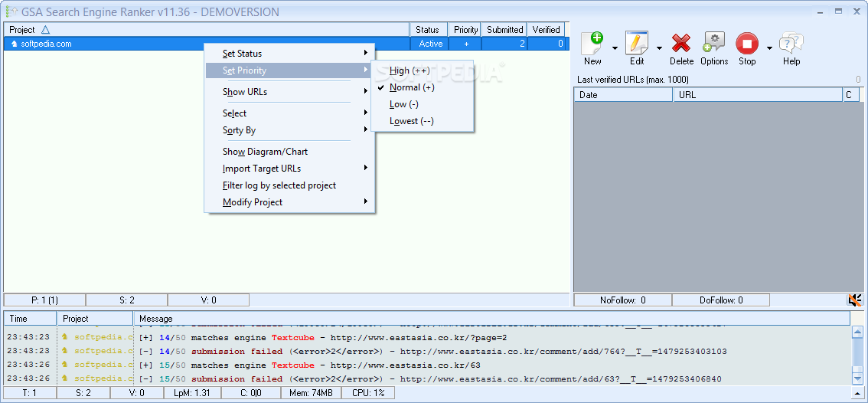Click the Mem: 74MB status entry
868x403 pixels.
click(311, 393)
